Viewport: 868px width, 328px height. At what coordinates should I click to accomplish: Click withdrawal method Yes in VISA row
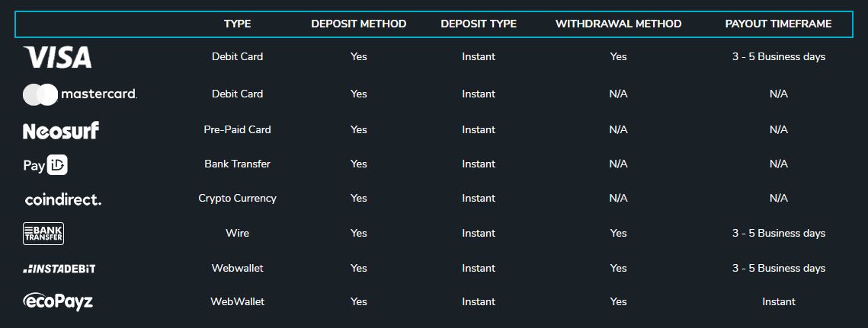(x=618, y=56)
